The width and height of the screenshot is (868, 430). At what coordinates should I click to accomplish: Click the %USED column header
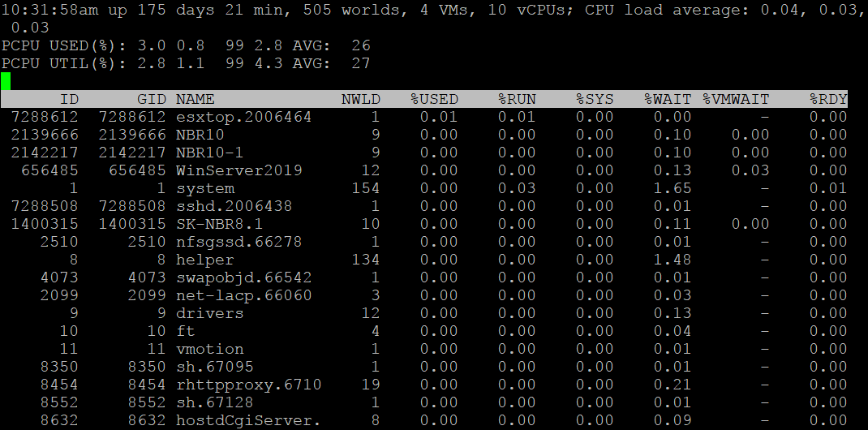pyautogui.click(x=434, y=99)
